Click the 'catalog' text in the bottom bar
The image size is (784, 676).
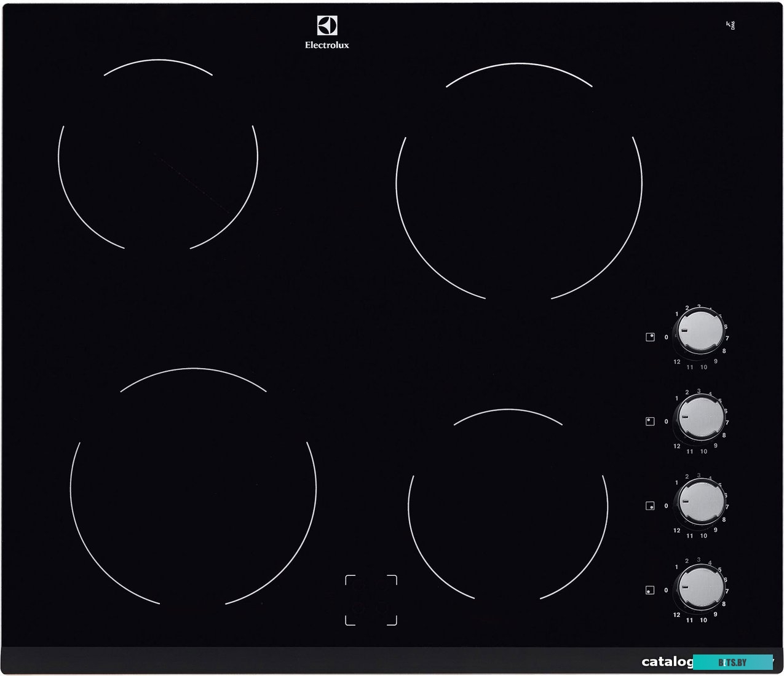tap(667, 662)
